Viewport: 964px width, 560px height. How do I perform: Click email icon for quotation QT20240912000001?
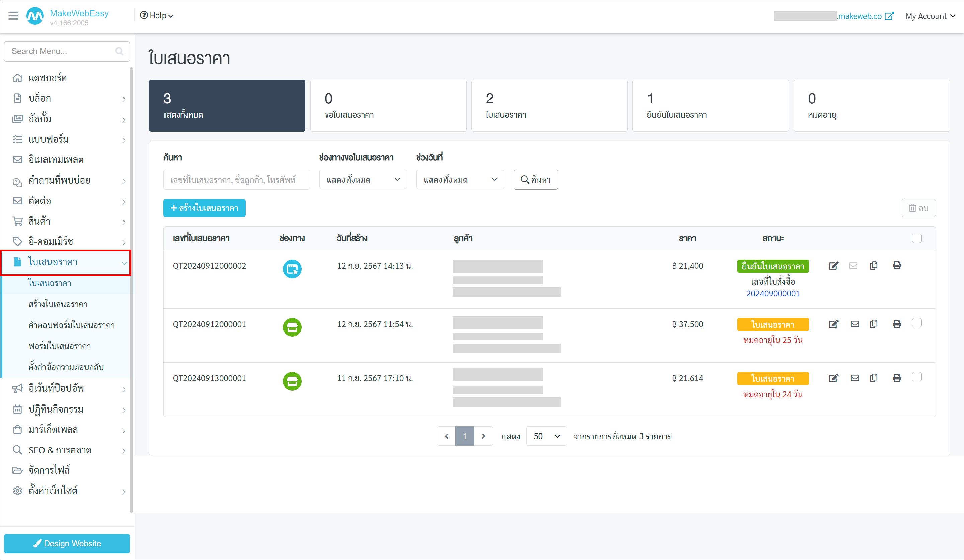point(854,324)
